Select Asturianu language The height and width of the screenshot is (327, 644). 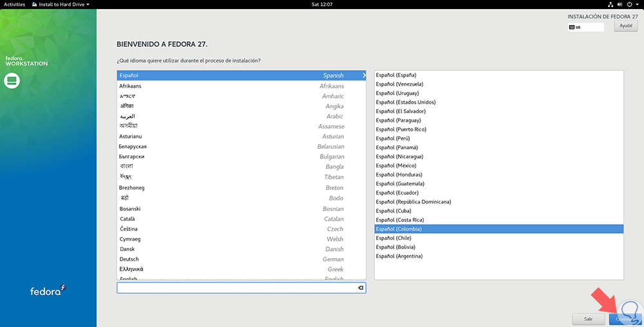(x=241, y=136)
